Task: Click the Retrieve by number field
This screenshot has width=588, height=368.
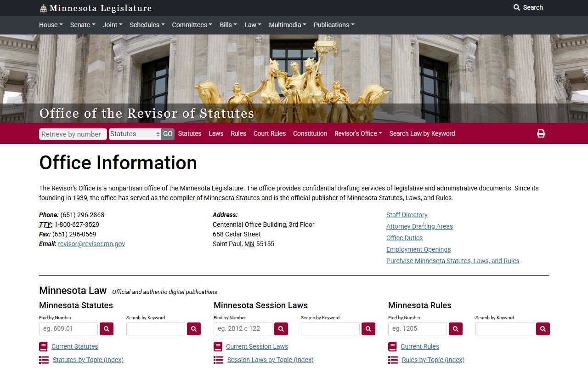Action: tap(73, 134)
